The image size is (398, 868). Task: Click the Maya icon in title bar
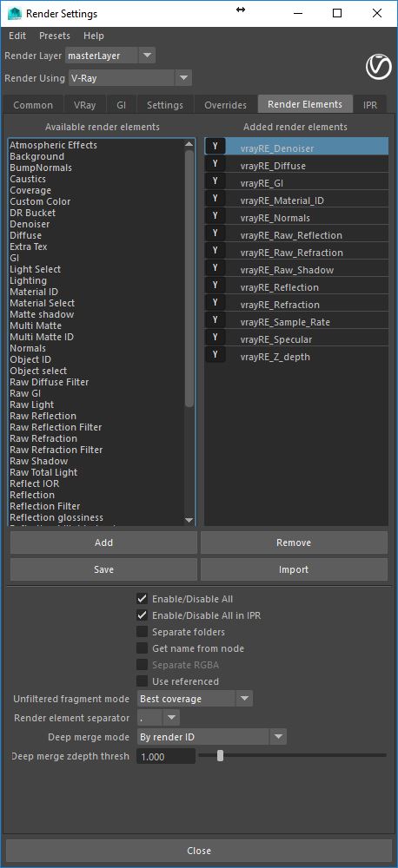click(15, 13)
